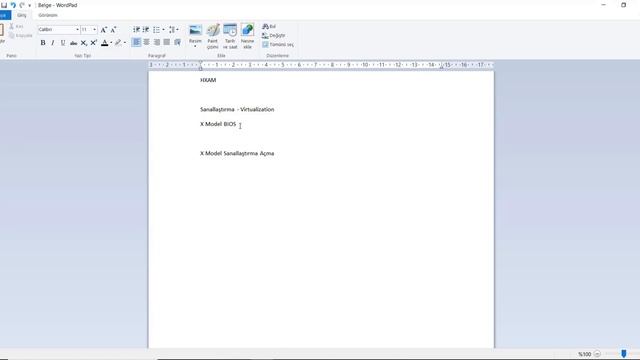This screenshot has height=360, width=640.
Task: Open the bullet list style dropdown
Action: pos(163,29)
